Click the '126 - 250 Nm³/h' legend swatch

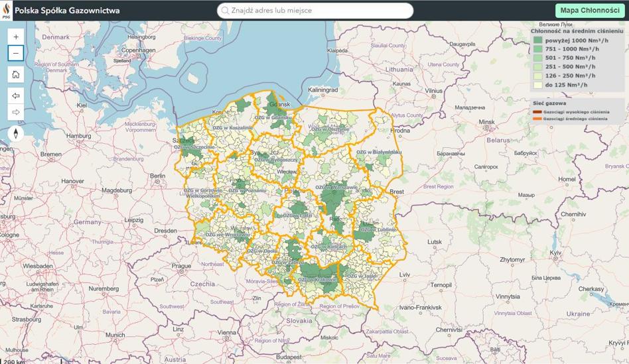(x=537, y=76)
